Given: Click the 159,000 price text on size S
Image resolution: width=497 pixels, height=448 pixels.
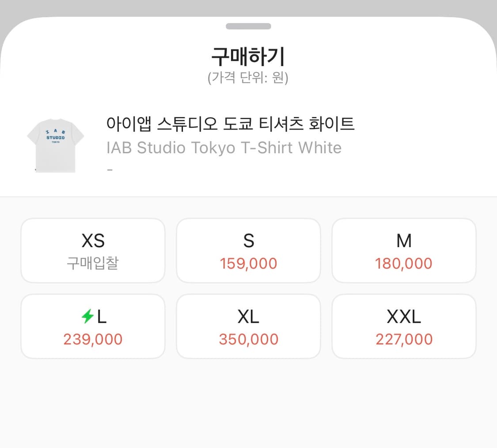Looking at the screenshot, I should (x=248, y=263).
